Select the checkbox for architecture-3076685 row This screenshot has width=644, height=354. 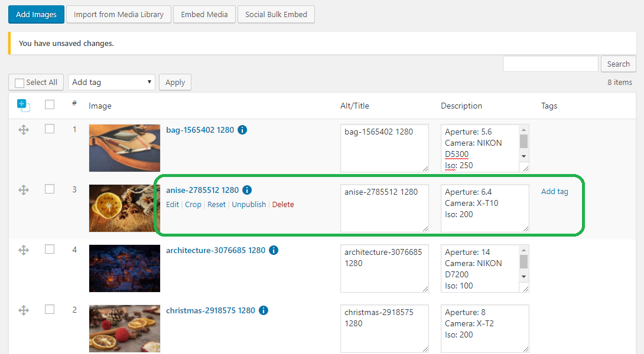tap(50, 249)
